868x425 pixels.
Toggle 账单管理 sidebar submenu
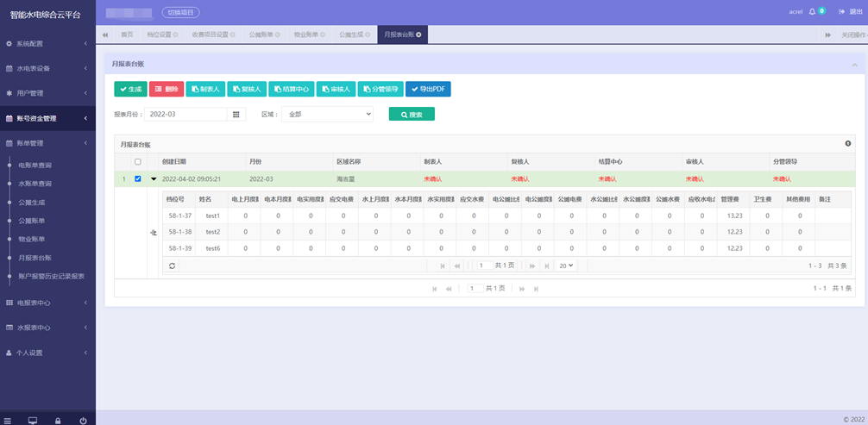click(47, 143)
